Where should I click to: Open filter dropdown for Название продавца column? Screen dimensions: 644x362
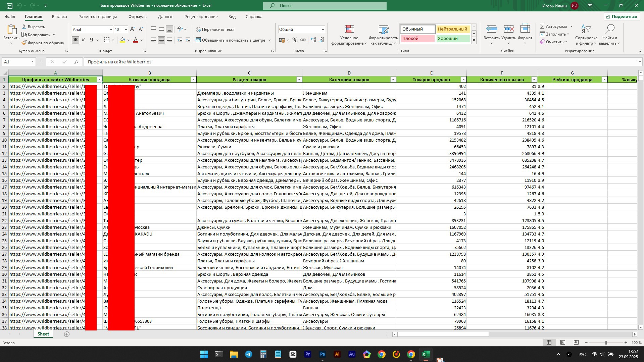193,80
